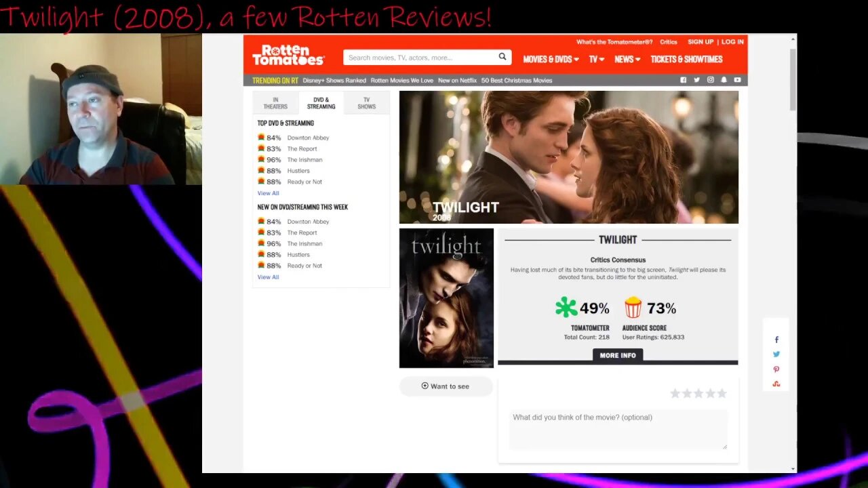Open the Critics link
The image size is (868, 488).
pos(669,42)
